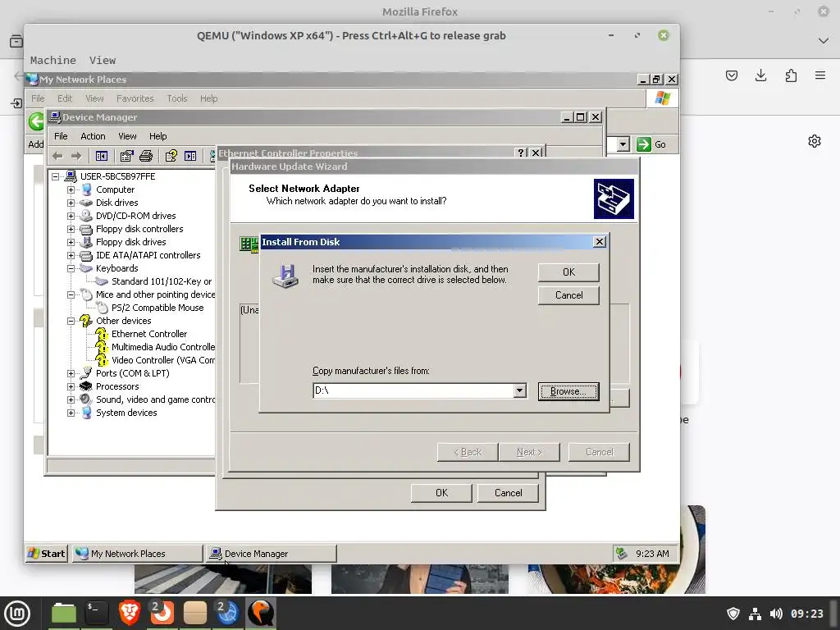Open the QEMU View menu
This screenshot has width=840, height=630.
103,60
